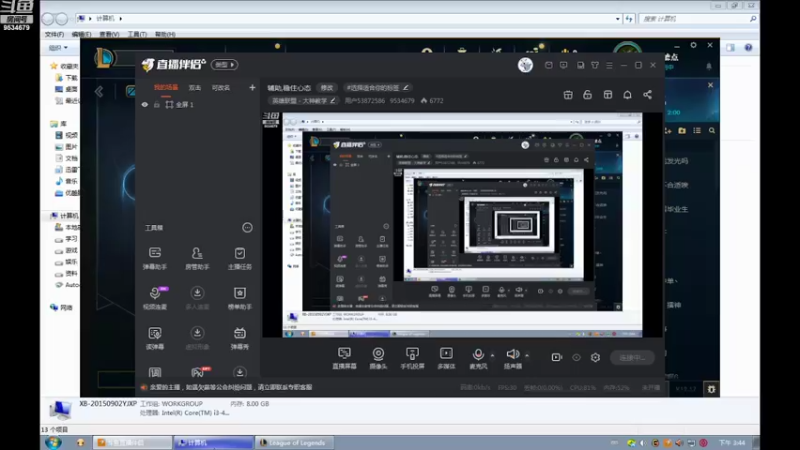Screen dimensions: 800x450
Task: Add the 手机投屏 phone cast source
Action: tap(412, 358)
